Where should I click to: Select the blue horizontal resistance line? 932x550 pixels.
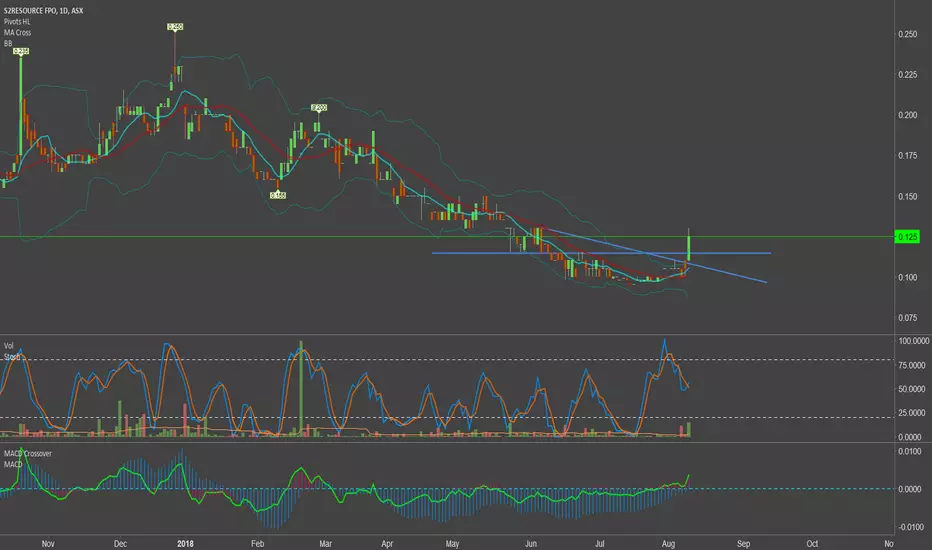point(601,253)
